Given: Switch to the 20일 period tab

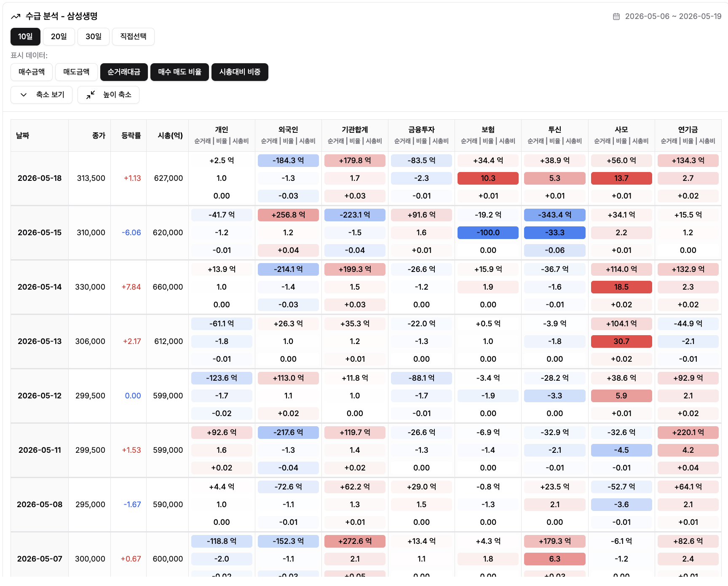Looking at the screenshot, I should [x=59, y=37].
